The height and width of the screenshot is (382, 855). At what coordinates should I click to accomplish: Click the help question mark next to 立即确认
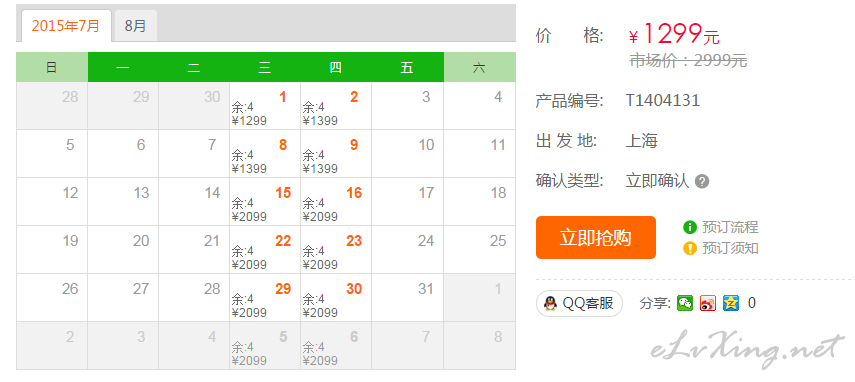pyautogui.click(x=702, y=181)
